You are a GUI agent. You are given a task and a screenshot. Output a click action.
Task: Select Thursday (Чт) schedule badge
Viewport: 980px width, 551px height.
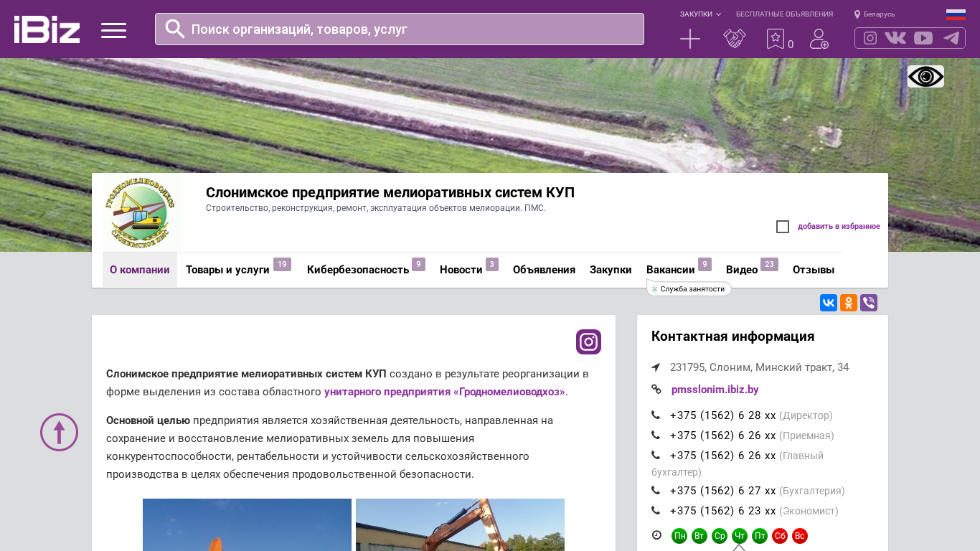tap(740, 536)
